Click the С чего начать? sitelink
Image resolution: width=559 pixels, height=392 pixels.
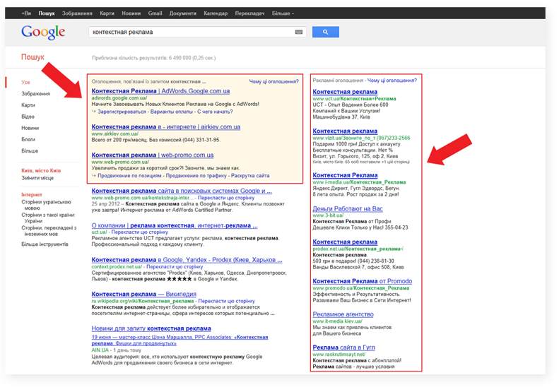click(215, 112)
